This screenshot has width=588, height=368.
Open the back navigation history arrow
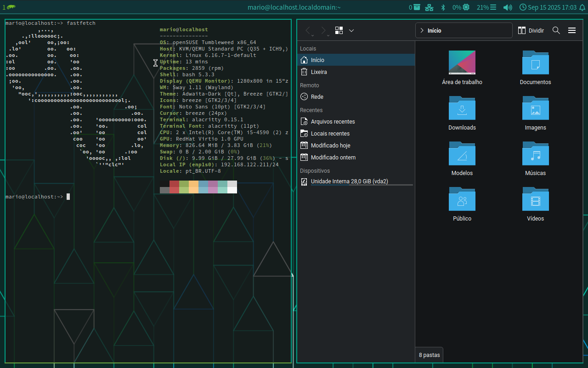click(x=308, y=30)
